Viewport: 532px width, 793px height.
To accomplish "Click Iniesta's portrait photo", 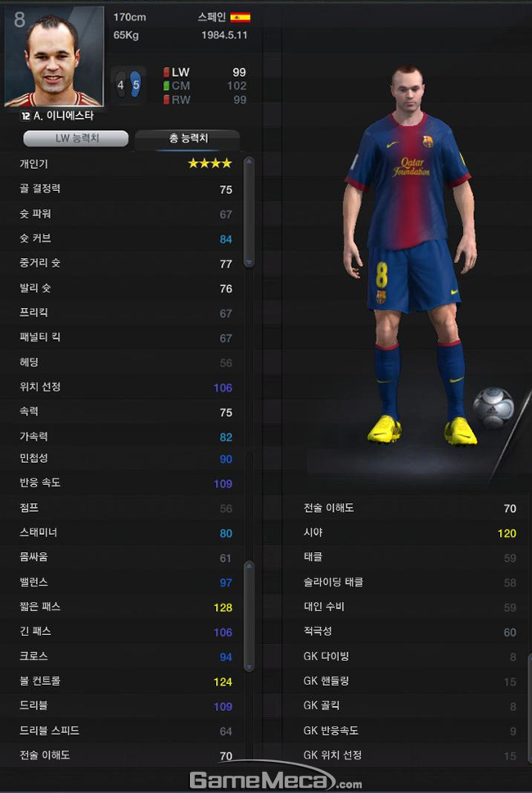I will tap(53, 57).
